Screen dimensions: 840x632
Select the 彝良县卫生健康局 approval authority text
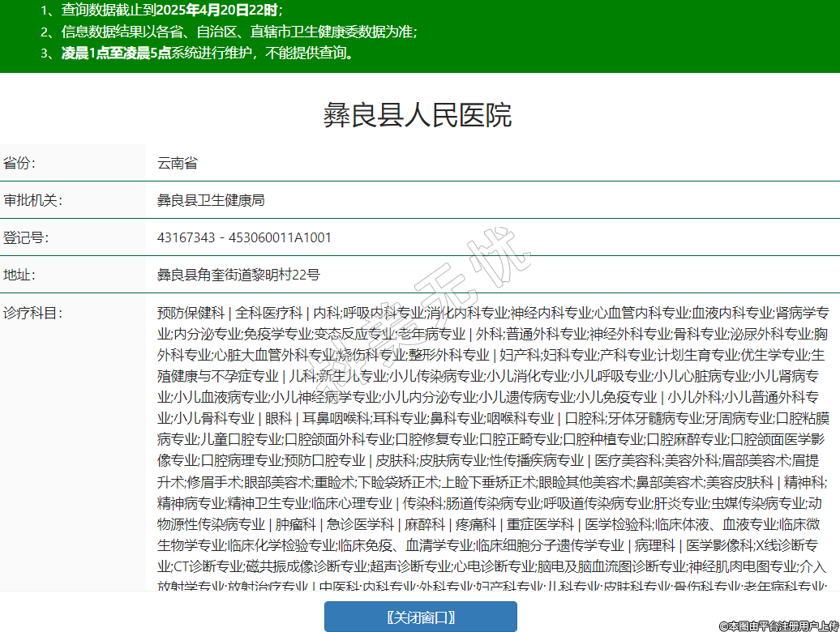(211, 200)
